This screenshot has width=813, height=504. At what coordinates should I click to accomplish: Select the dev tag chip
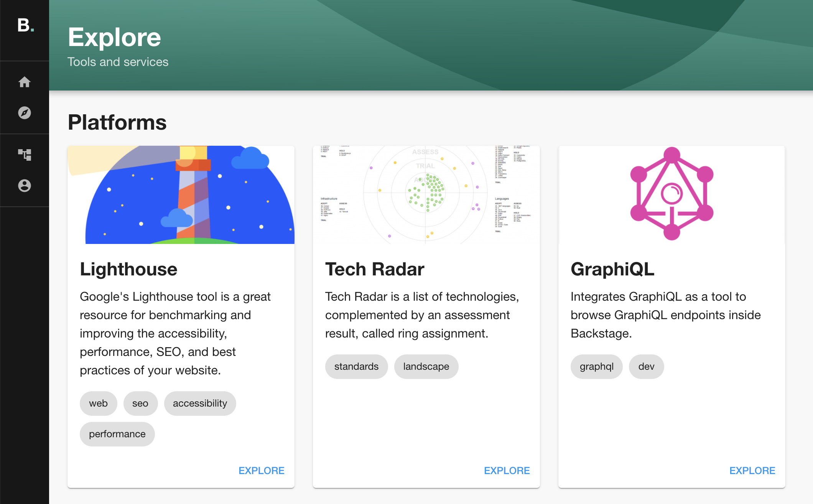(x=646, y=366)
